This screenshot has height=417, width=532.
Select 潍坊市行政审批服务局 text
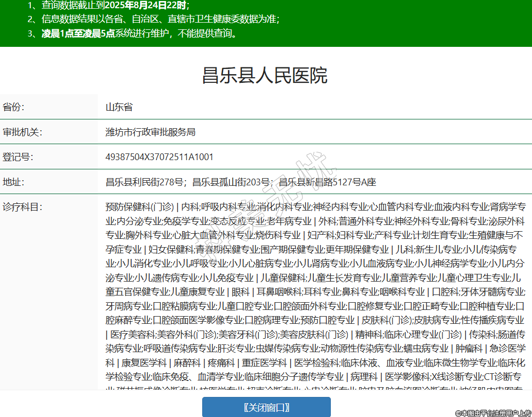pyautogui.click(x=150, y=132)
